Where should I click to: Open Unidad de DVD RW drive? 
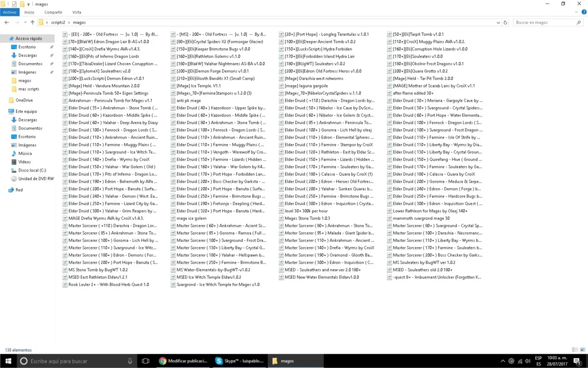pos(36,179)
